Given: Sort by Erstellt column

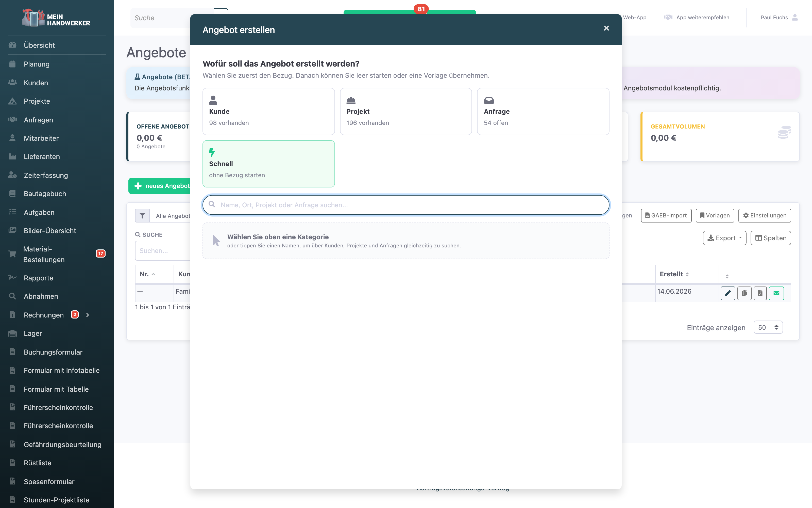Looking at the screenshot, I should tap(686, 274).
